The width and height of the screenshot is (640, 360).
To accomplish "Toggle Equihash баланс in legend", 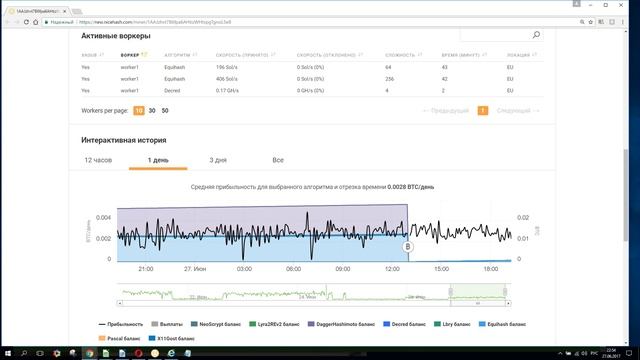I will point(502,324).
